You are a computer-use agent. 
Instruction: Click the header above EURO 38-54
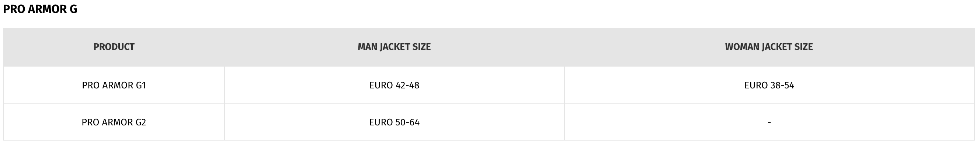point(769,47)
